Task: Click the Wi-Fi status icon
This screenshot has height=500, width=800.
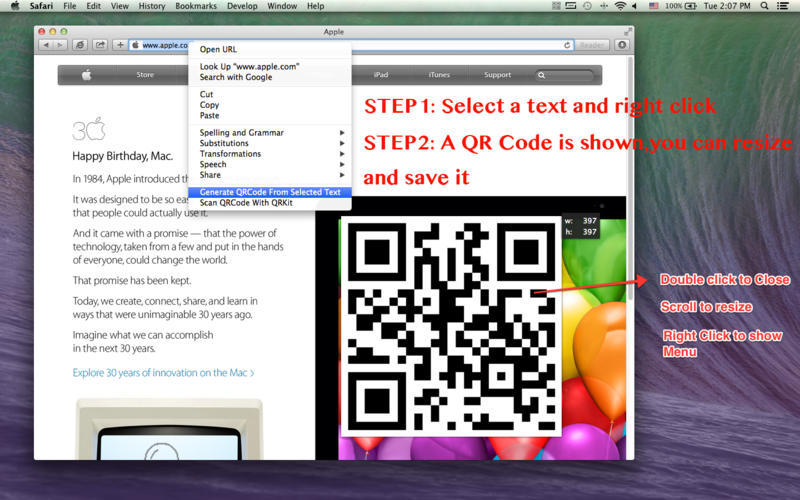Action: (x=620, y=6)
